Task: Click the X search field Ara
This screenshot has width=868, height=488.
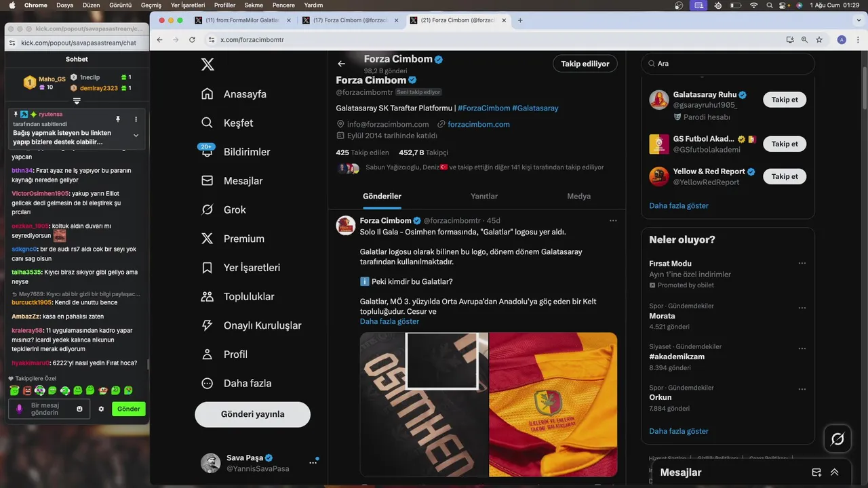Action: (728, 64)
